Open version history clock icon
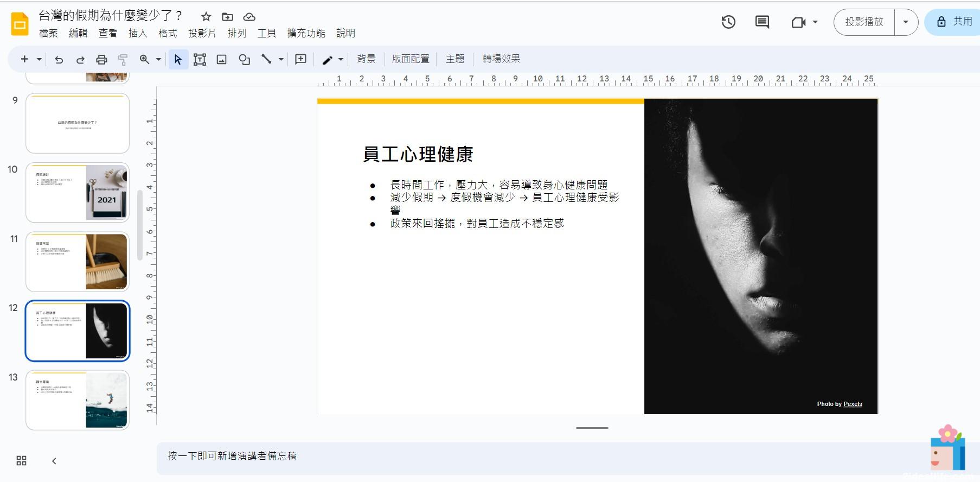 [x=728, y=22]
